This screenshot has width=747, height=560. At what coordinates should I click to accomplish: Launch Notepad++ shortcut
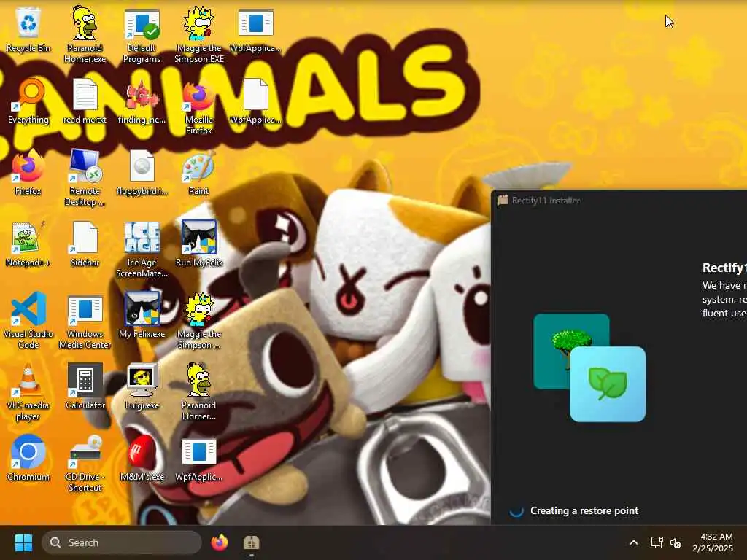[x=28, y=244]
